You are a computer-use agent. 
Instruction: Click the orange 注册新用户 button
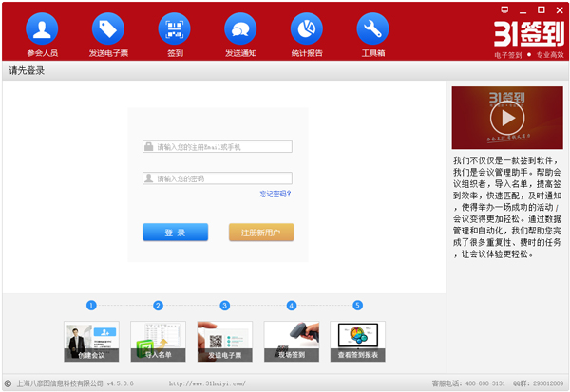tap(261, 233)
